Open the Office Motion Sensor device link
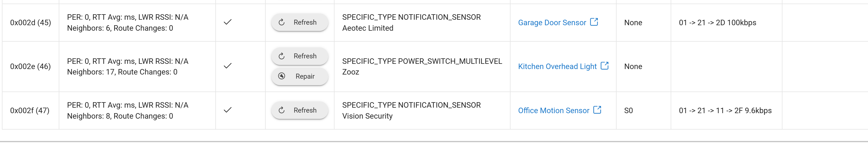This screenshot has height=143, width=868. (553, 111)
